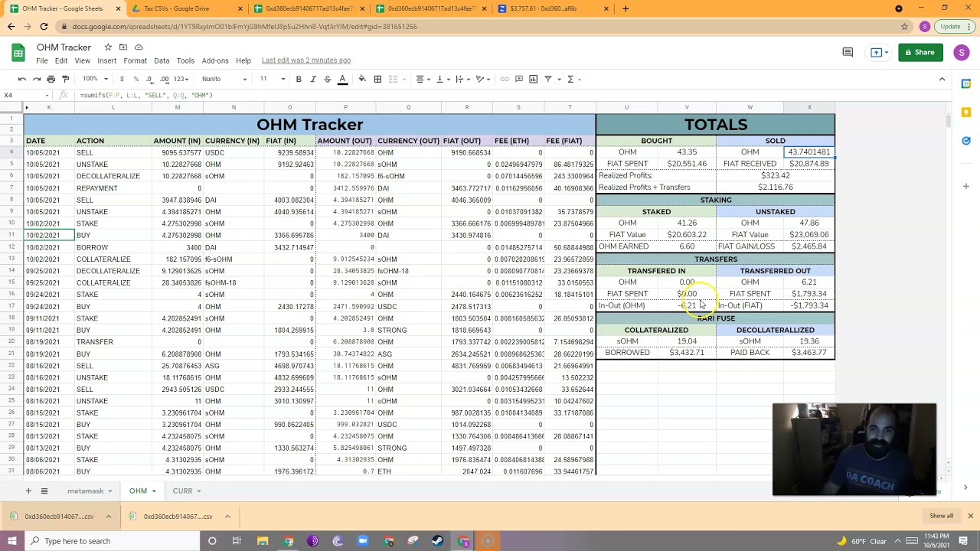The width and height of the screenshot is (980, 551).
Task: Open the Format menu
Action: (x=135, y=60)
